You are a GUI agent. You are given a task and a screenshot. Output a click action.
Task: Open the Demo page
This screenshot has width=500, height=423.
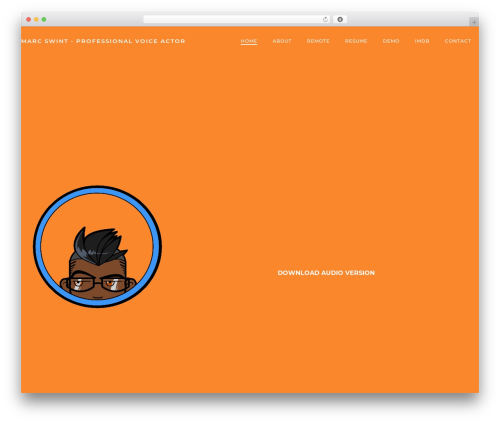[x=391, y=41]
